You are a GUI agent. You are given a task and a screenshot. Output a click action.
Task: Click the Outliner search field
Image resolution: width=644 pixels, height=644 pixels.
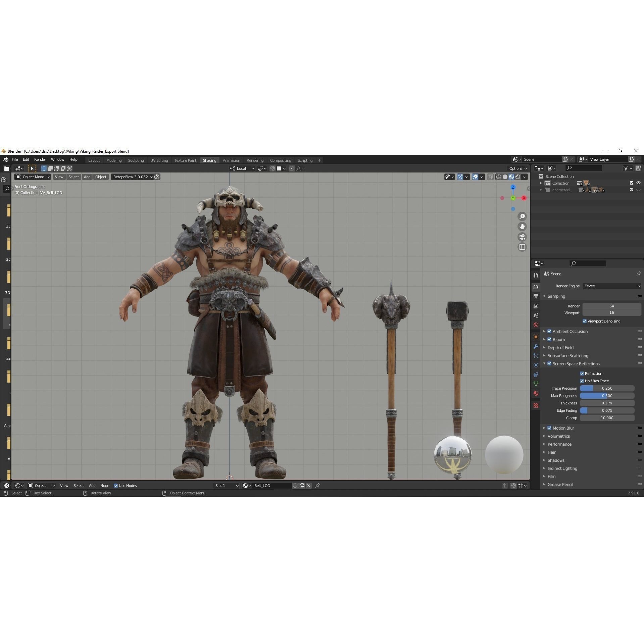pyautogui.click(x=586, y=168)
